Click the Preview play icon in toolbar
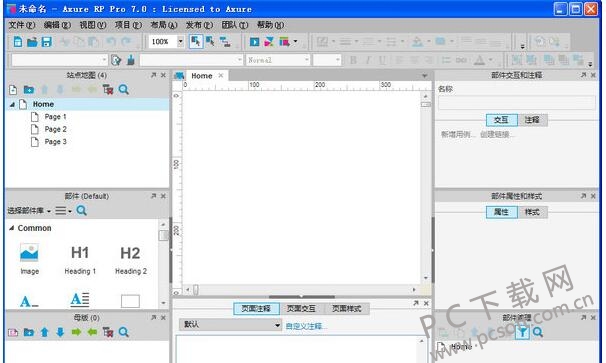Screen dimensions: 606x363 point(254,41)
